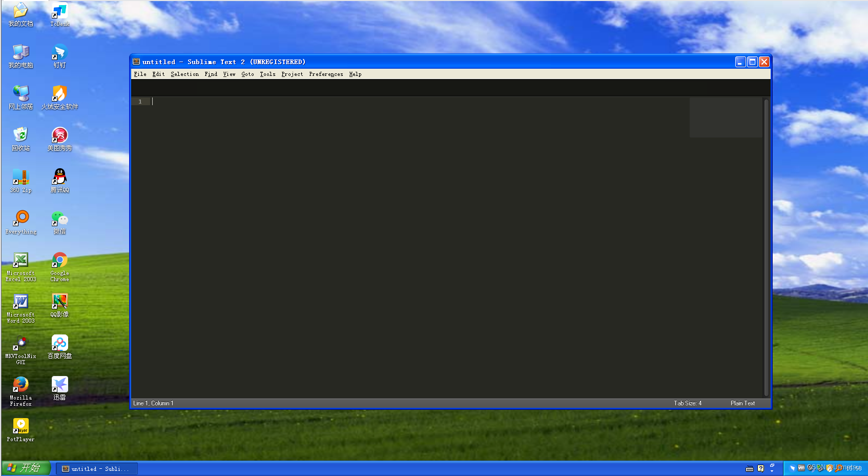This screenshot has height=476, width=868.
Task: Select the 迅雷 desktop shortcut
Action: pos(59,388)
